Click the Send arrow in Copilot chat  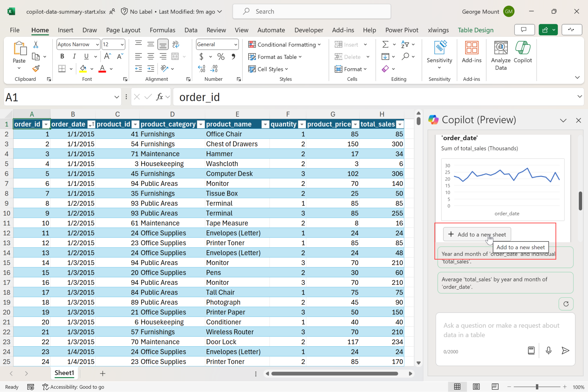[x=565, y=350]
